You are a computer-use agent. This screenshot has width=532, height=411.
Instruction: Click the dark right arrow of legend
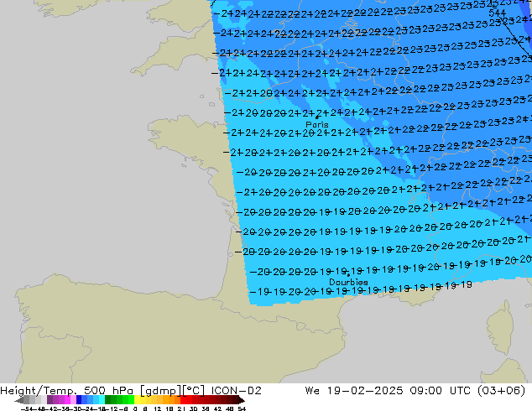[242, 400]
